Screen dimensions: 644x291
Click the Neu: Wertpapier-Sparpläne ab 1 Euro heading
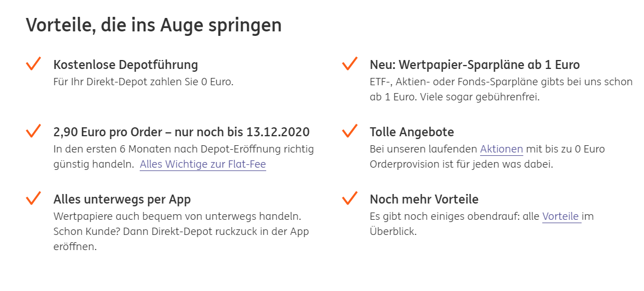(474, 65)
